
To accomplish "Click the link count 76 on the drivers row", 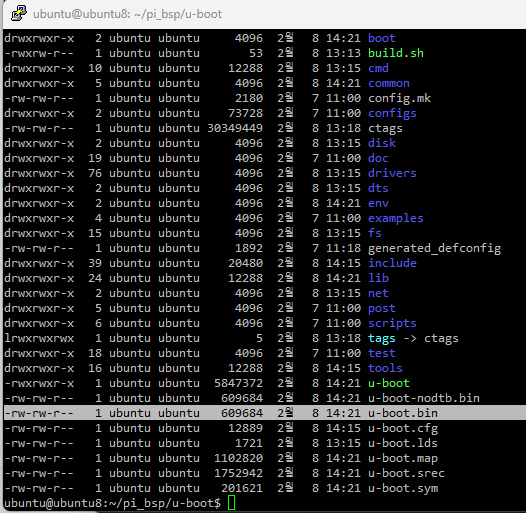I will click(x=95, y=173).
